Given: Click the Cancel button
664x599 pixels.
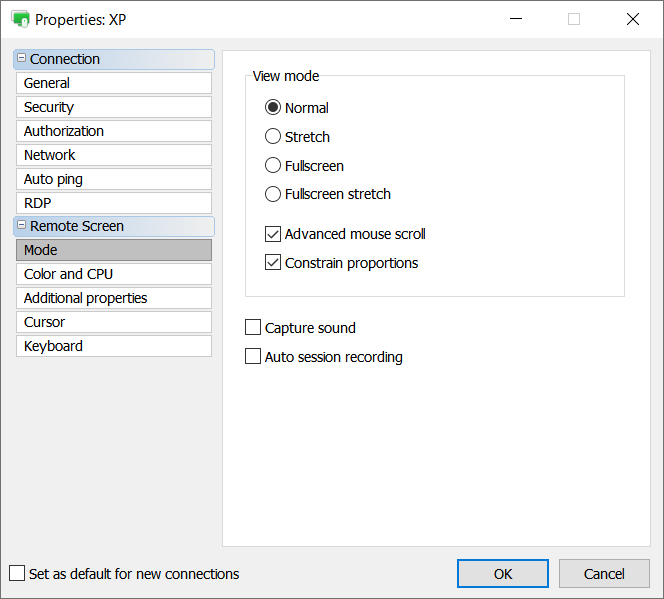Looking at the screenshot, I should [x=604, y=573].
